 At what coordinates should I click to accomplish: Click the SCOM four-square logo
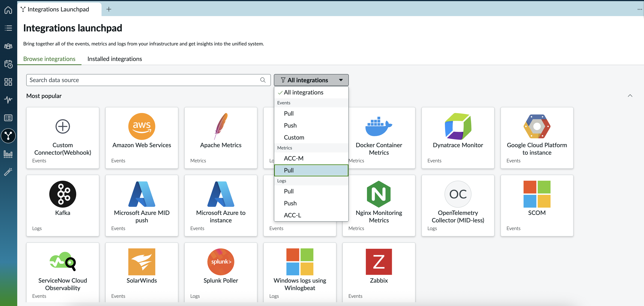coord(537,194)
